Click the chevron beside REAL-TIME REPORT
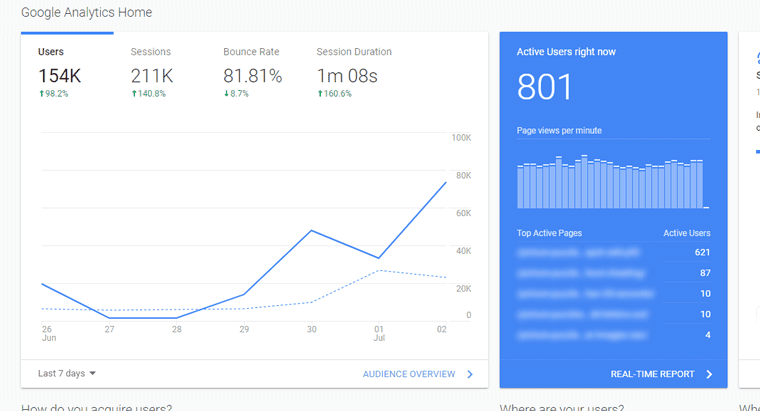Image resolution: width=760 pixels, height=411 pixels. (x=709, y=374)
